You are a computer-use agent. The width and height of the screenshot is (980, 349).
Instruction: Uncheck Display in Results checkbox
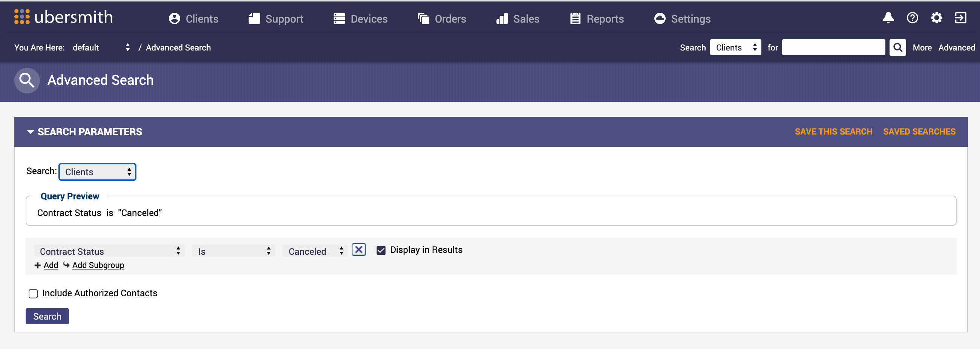(381, 250)
